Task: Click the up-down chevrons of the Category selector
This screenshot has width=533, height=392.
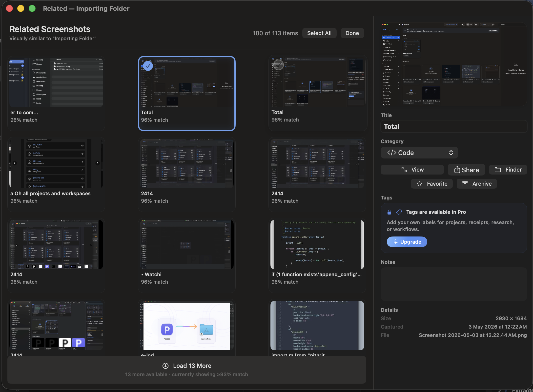Action: coord(451,153)
